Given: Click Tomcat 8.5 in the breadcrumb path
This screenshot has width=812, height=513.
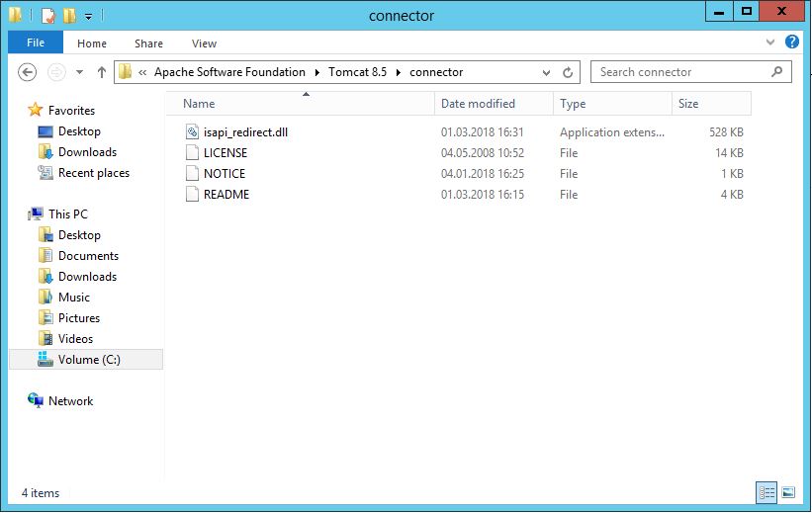Looking at the screenshot, I should click(361, 72).
